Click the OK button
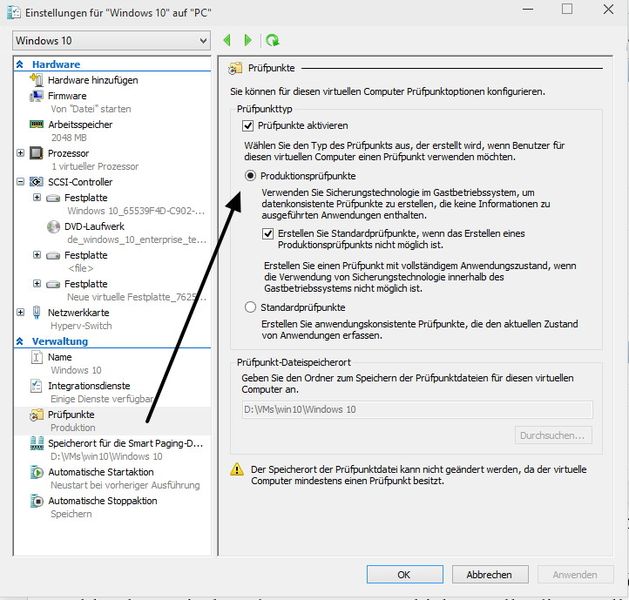The height and width of the screenshot is (600, 629). [x=405, y=575]
